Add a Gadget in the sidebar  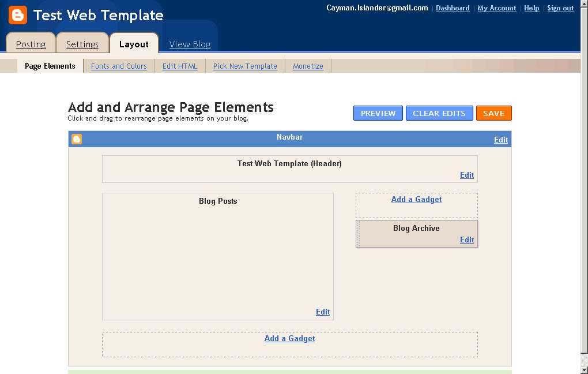pos(416,199)
